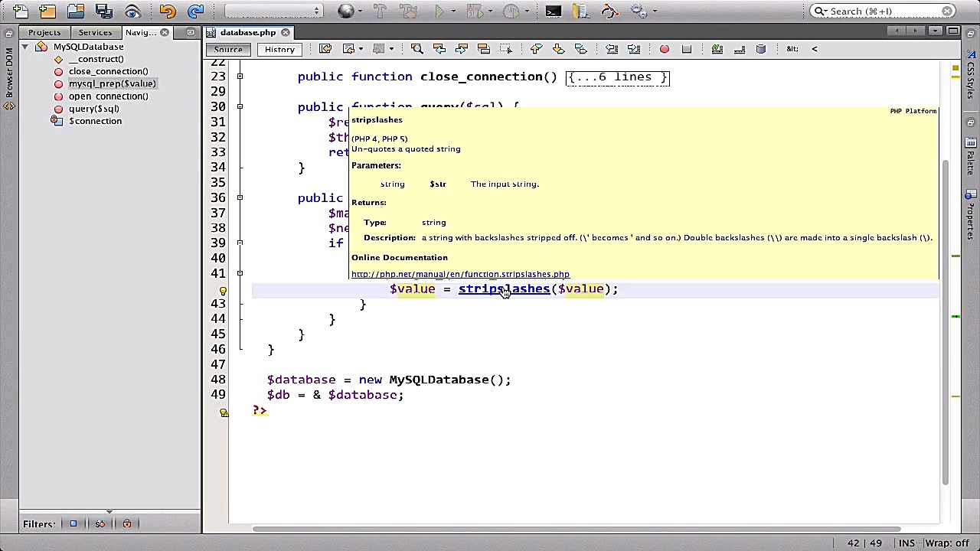Switch to the Projects tab
980x551 pixels.
click(44, 32)
